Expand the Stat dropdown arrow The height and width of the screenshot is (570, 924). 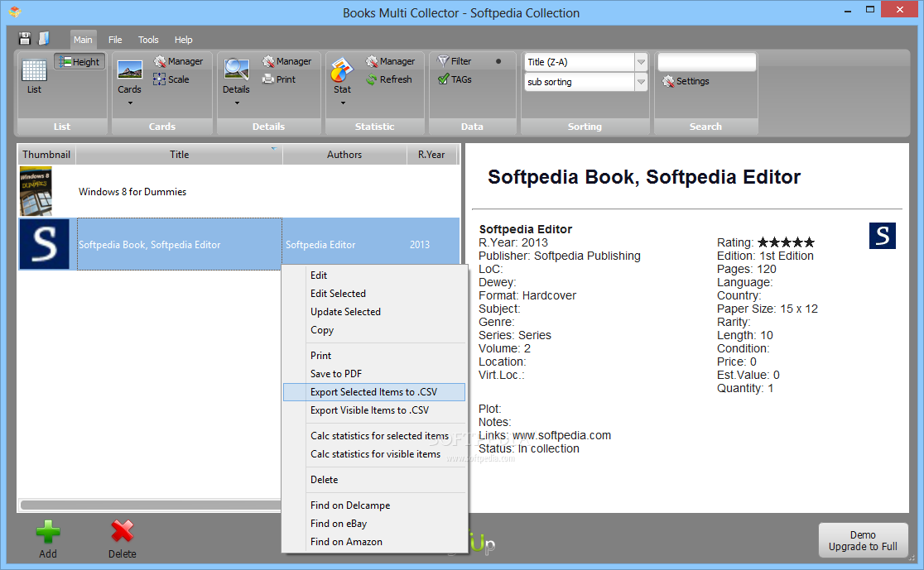(343, 103)
